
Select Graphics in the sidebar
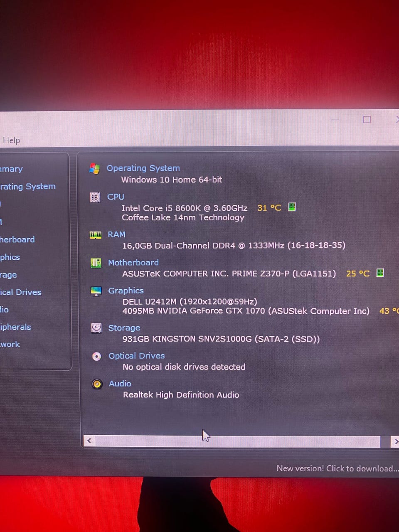pos(10,257)
